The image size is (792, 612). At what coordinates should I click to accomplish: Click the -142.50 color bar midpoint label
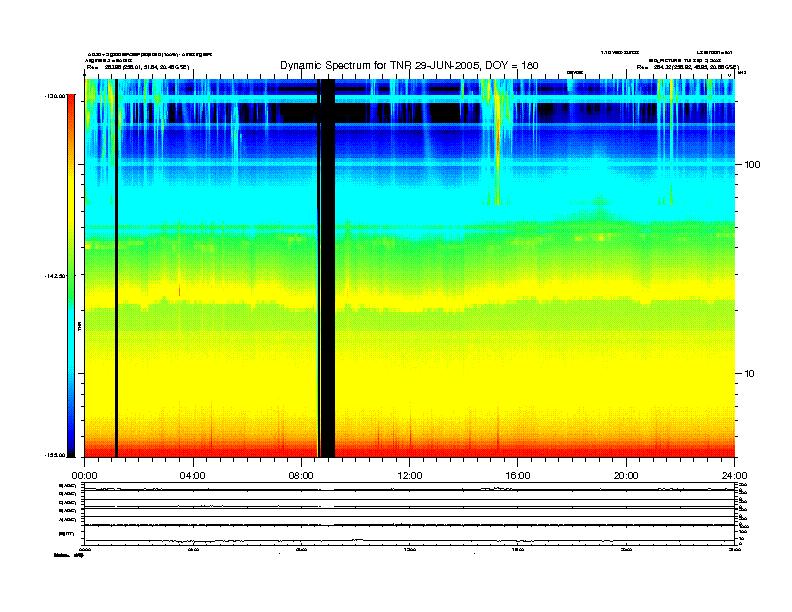55,276
